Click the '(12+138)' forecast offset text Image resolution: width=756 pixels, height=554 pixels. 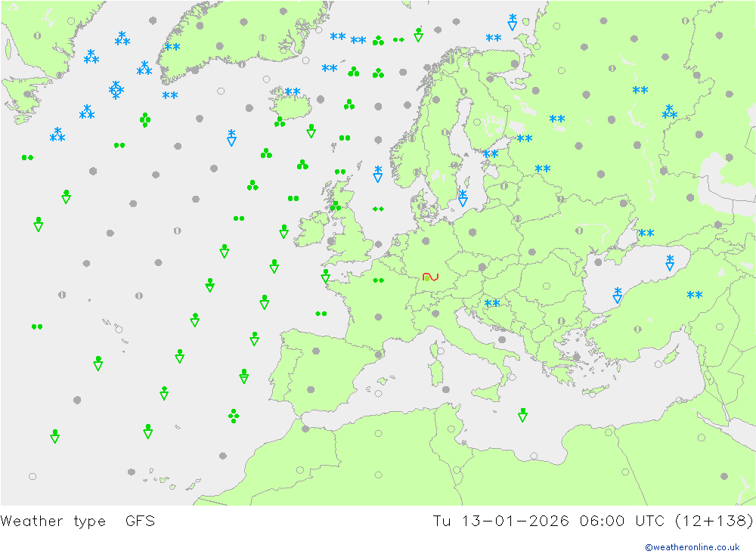coord(714,522)
